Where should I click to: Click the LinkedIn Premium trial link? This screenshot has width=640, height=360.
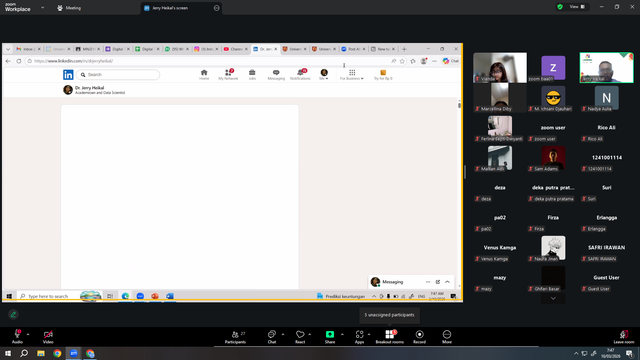pos(383,75)
